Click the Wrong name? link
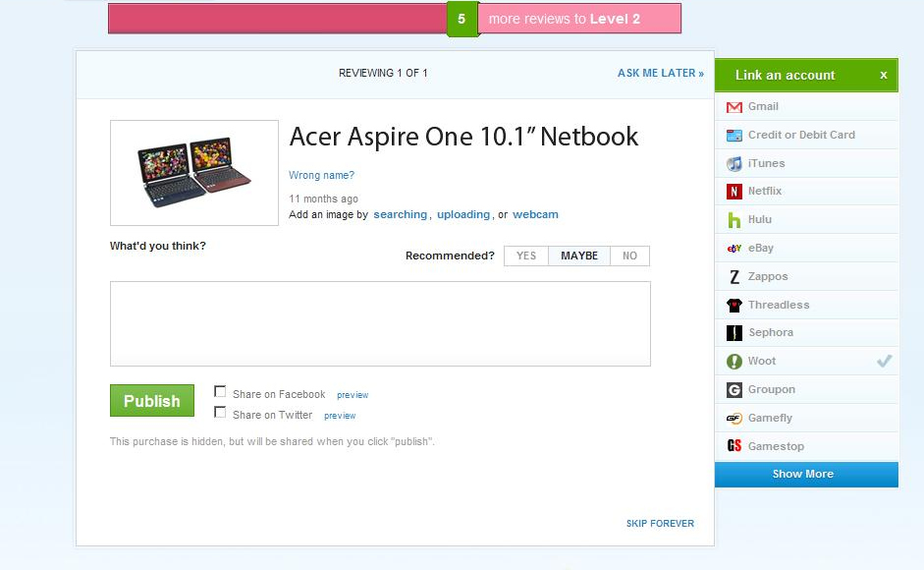The height and width of the screenshot is (570, 924). pyautogui.click(x=321, y=175)
